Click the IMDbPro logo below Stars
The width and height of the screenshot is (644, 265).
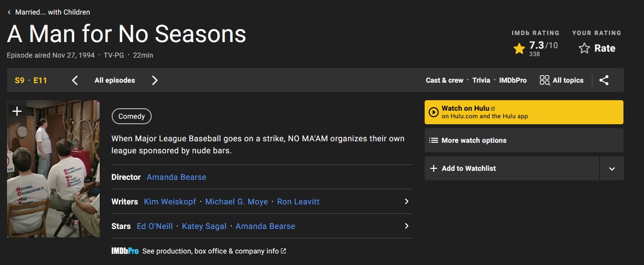125,251
